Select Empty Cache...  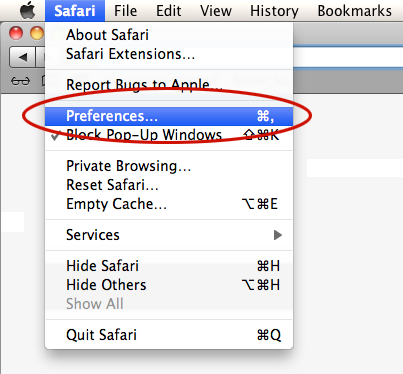pyautogui.click(x=169, y=204)
